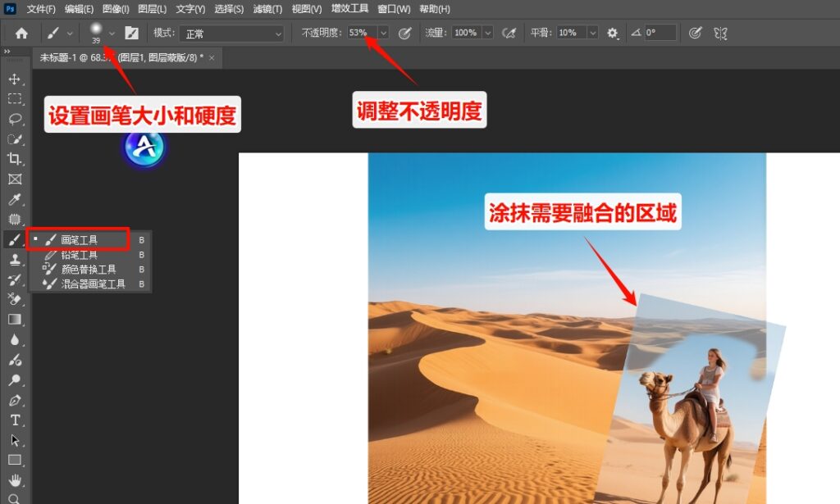Select the Lasso tool
840x504 pixels.
(14, 119)
